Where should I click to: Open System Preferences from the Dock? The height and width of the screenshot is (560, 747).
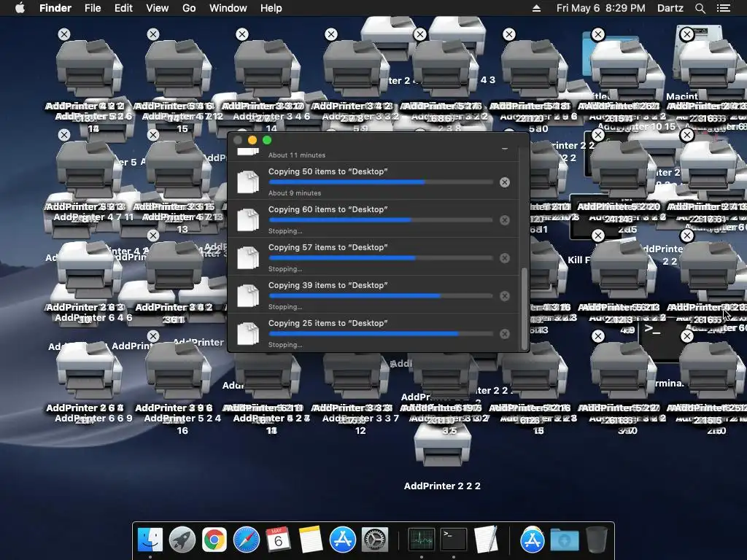pyautogui.click(x=375, y=540)
